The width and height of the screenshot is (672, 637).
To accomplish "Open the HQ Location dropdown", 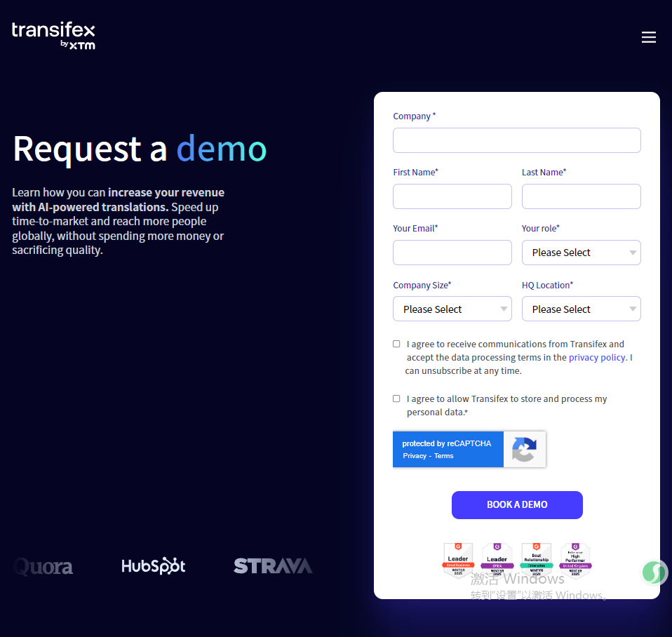I will (581, 309).
